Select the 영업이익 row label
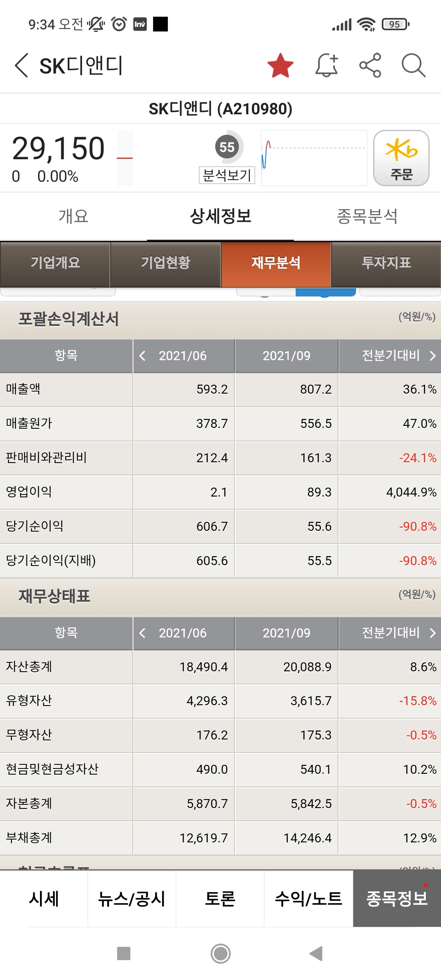 [x=29, y=492]
